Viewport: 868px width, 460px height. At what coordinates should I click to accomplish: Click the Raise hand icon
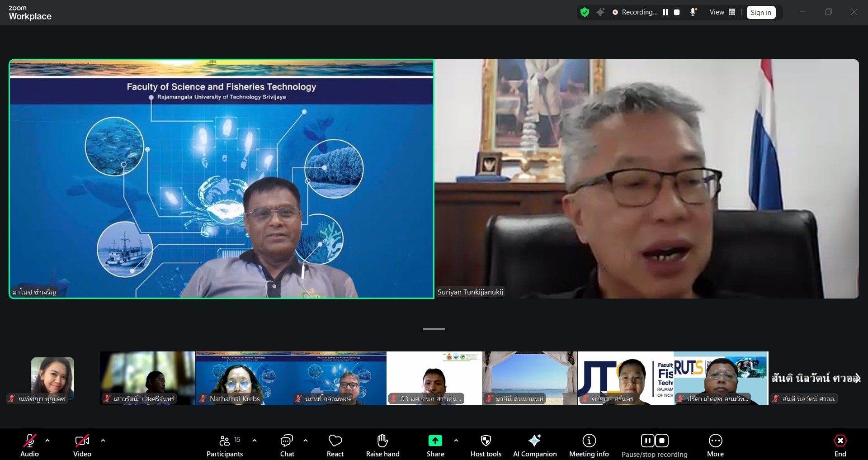(x=382, y=441)
